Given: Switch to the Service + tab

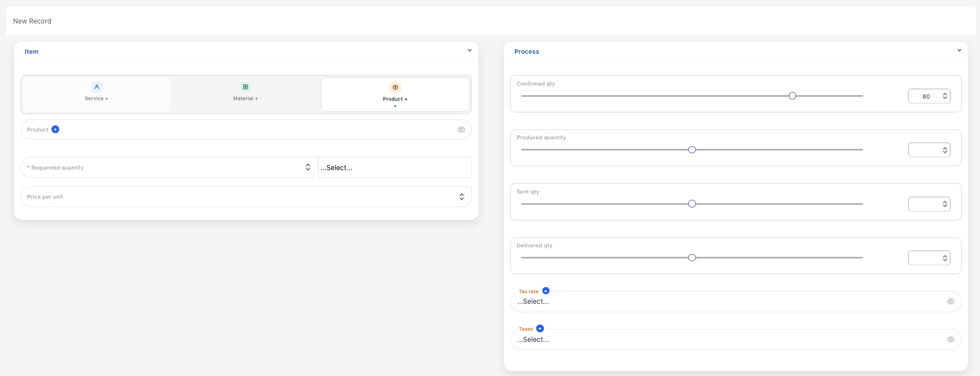Looking at the screenshot, I should click(97, 95).
